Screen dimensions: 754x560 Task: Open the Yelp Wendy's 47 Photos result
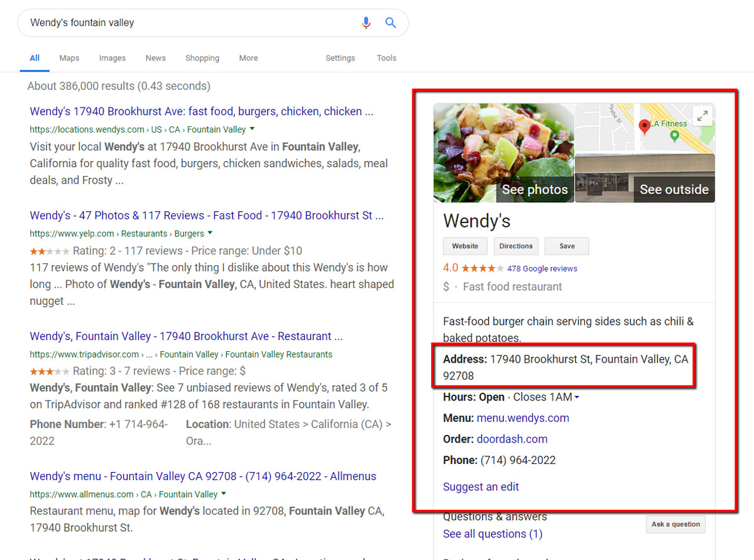click(x=207, y=216)
